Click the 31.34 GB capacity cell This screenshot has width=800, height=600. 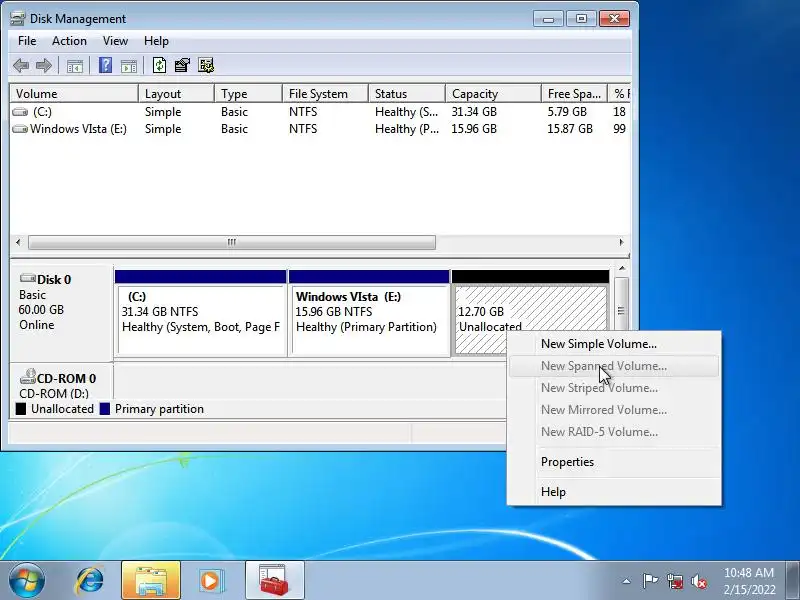[x=474, y=112]
